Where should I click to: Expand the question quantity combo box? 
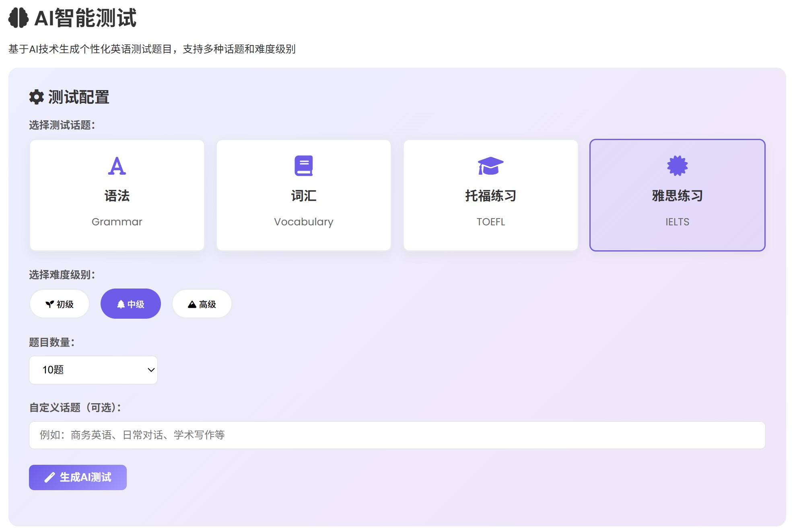coord(93,370)
